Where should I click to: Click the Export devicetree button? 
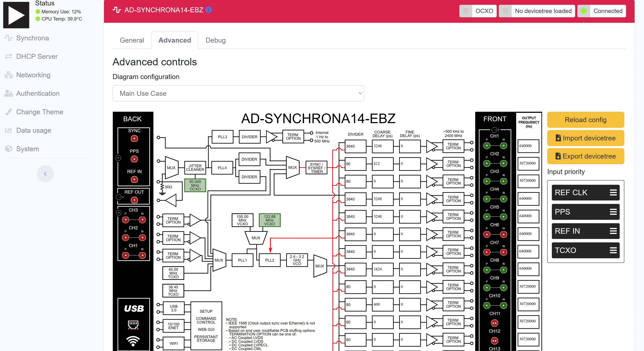pyautogui.click(x=585, y=156)
